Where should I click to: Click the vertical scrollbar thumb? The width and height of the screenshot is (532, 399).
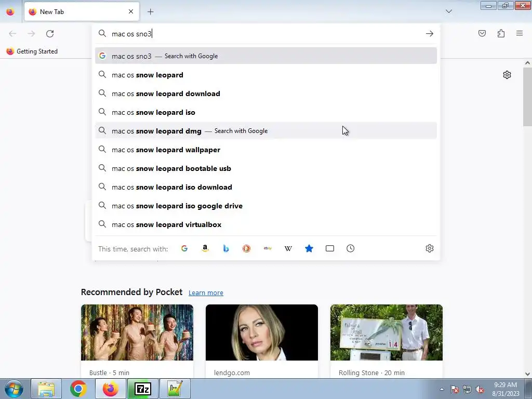point(527,97)
